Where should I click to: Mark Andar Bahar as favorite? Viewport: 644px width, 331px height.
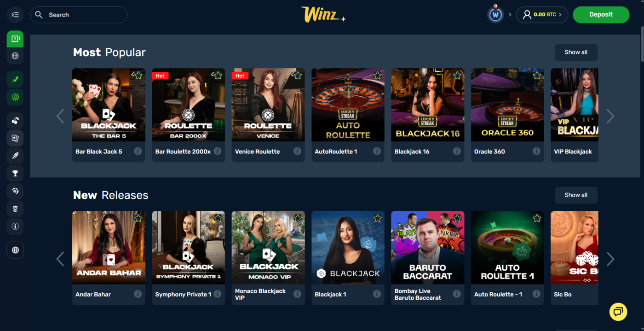pyautogui.click(x=138, y=218)
